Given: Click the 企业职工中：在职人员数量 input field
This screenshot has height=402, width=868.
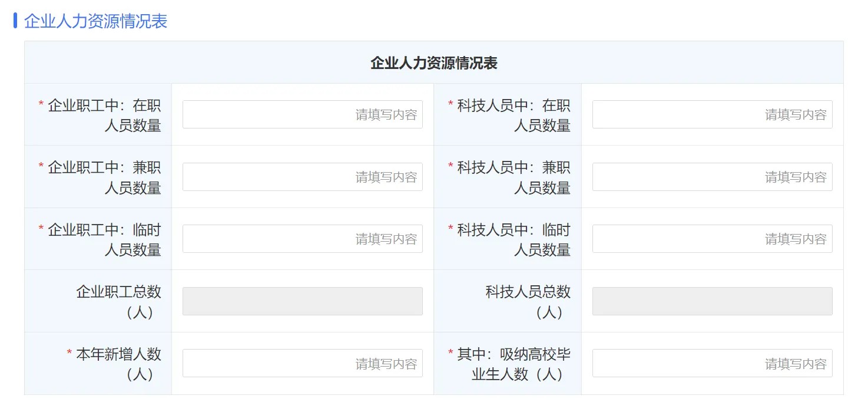Looking at the screenshot, I should [x=302, y=114].
